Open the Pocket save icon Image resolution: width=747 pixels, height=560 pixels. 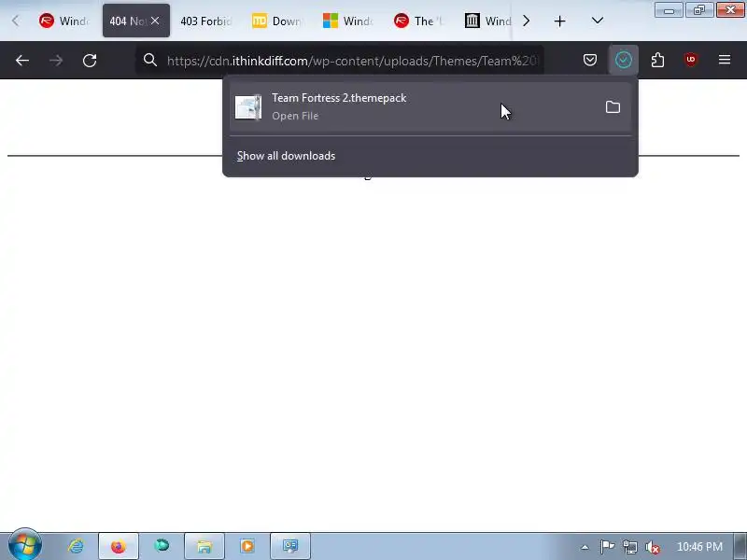pos(590,60)
